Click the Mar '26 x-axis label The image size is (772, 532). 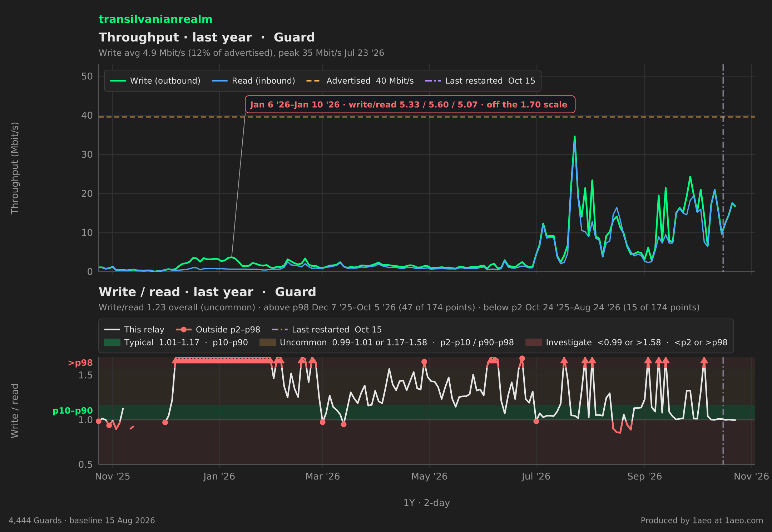pos(322,477)
